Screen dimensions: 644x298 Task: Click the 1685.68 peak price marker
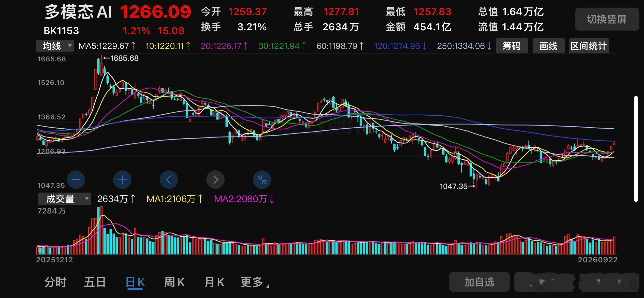coord(121,58)
